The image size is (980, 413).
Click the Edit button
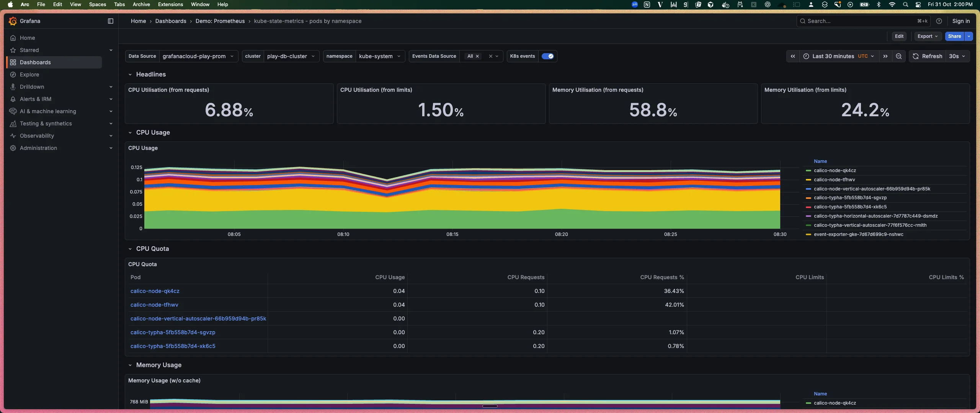pyautogui.click(x=899, y=36)
